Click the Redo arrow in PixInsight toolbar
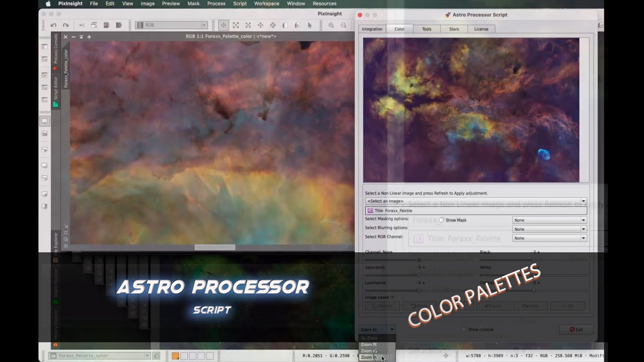The image size is (644, 362). click(65, 25)
